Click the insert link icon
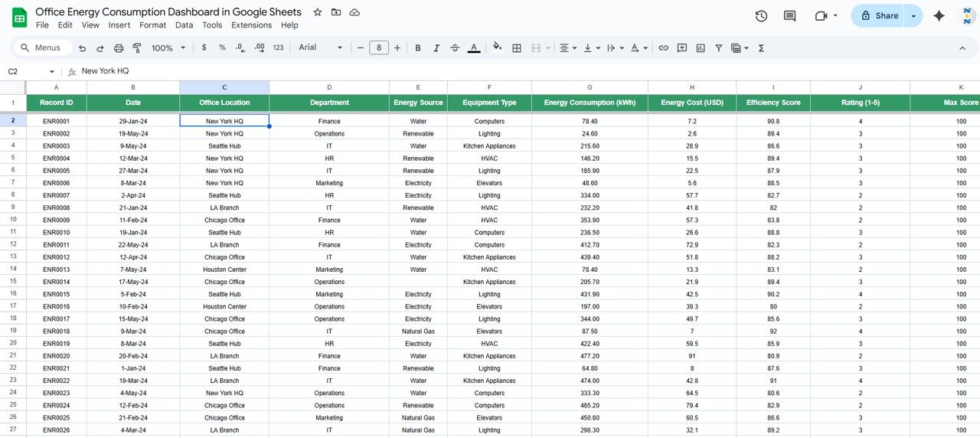This screenshot has height=438, width=980. [663, 47]
